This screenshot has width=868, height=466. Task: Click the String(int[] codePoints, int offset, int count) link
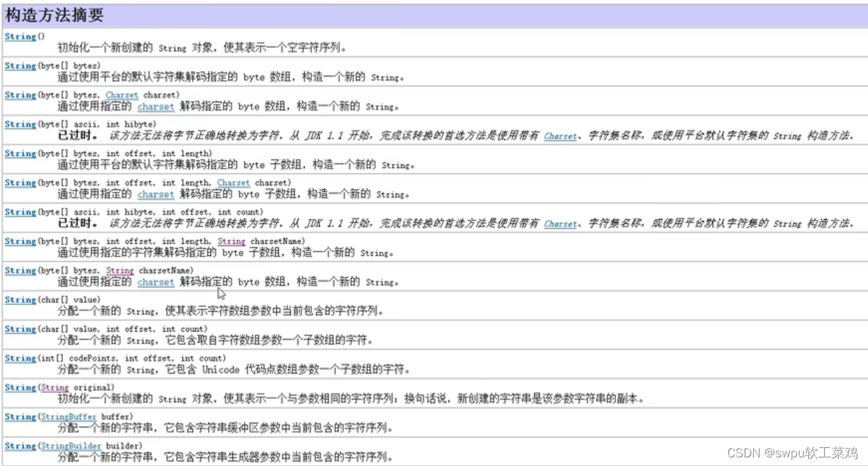19,358
